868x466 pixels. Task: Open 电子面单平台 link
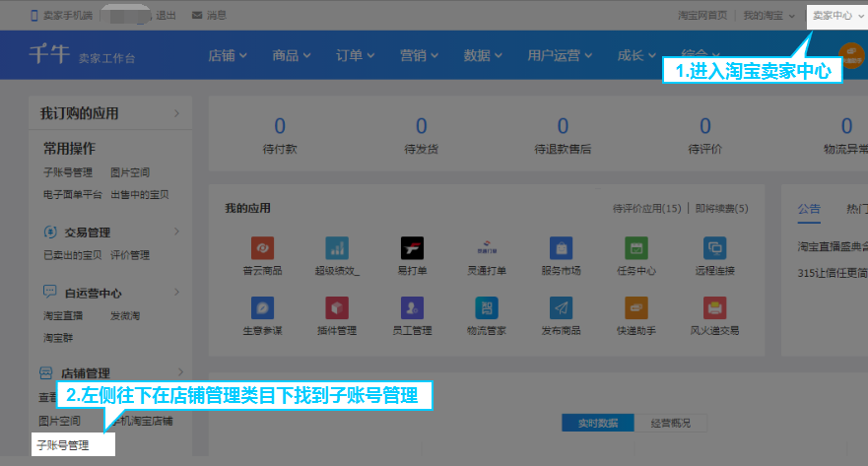click(73, 194)
